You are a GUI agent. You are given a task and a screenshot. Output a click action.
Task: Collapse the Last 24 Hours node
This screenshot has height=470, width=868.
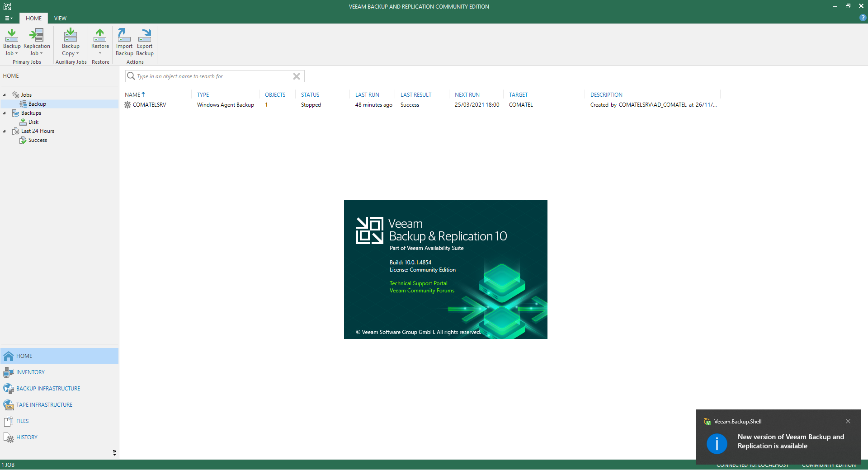coord(5,131)
